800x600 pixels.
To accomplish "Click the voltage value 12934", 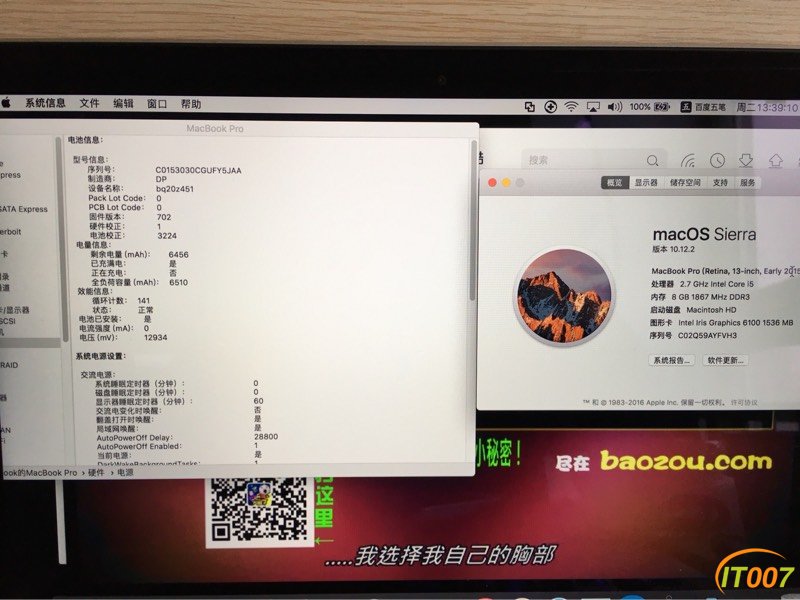I will (x=156, y=337).
